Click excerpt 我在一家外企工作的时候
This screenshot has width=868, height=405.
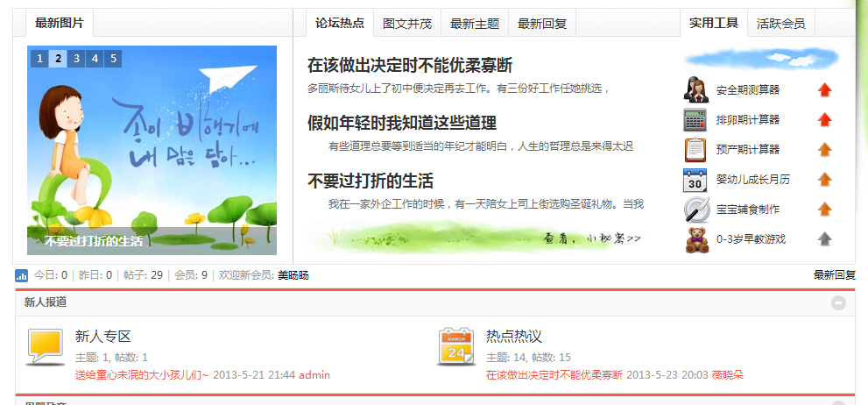pos(486,204)
